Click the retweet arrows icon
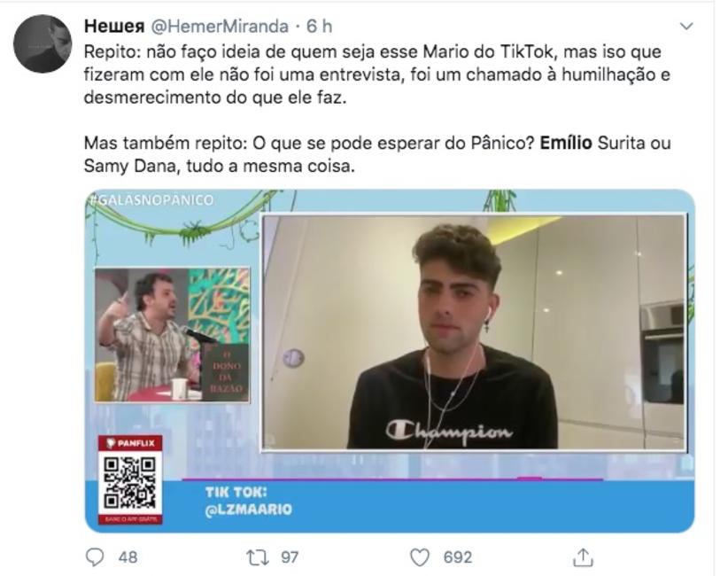Image resolution: width=728 pixels, height=576 pixels. (257, 557)
